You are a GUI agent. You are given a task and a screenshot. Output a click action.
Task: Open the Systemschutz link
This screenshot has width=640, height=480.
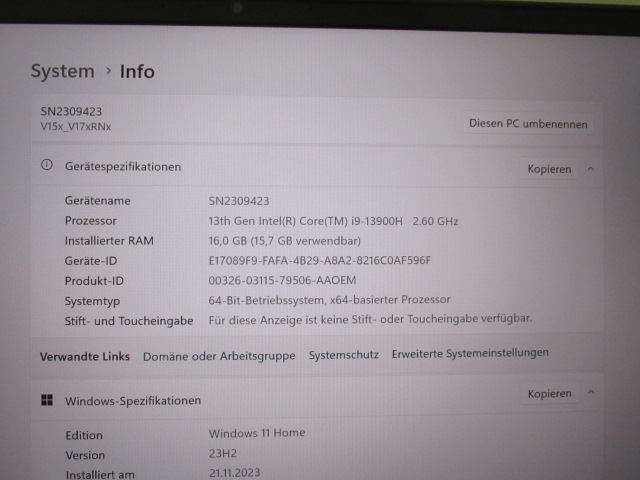(x=343, y=355)
